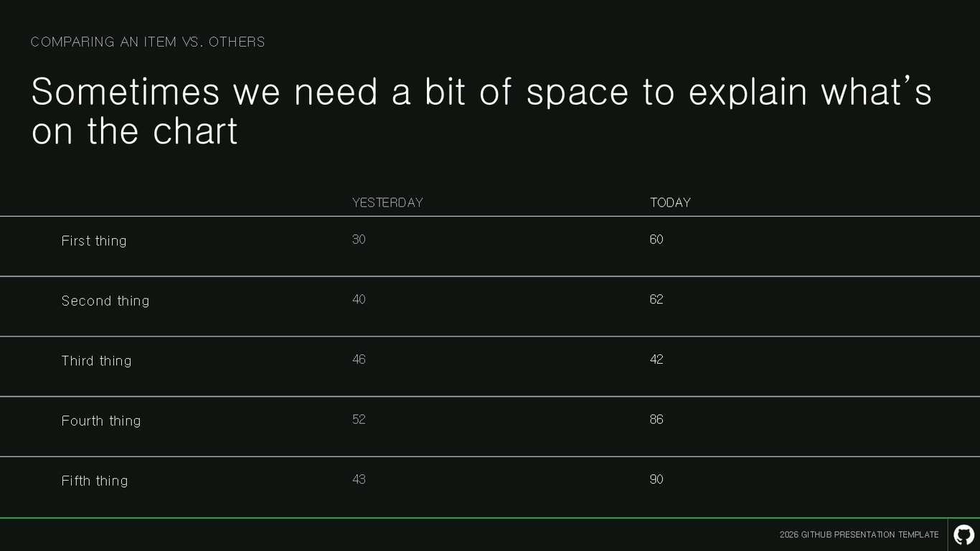Click the GitHub Octocat logo icon

(963, 534)
